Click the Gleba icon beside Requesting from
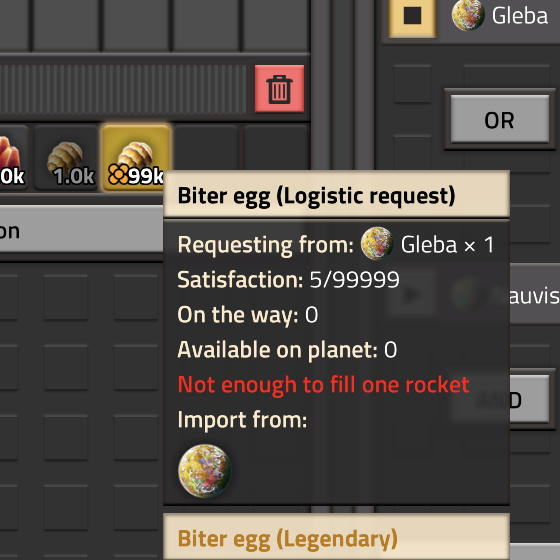Viewport: 560px width, 560px height. (x=377, y=244)
